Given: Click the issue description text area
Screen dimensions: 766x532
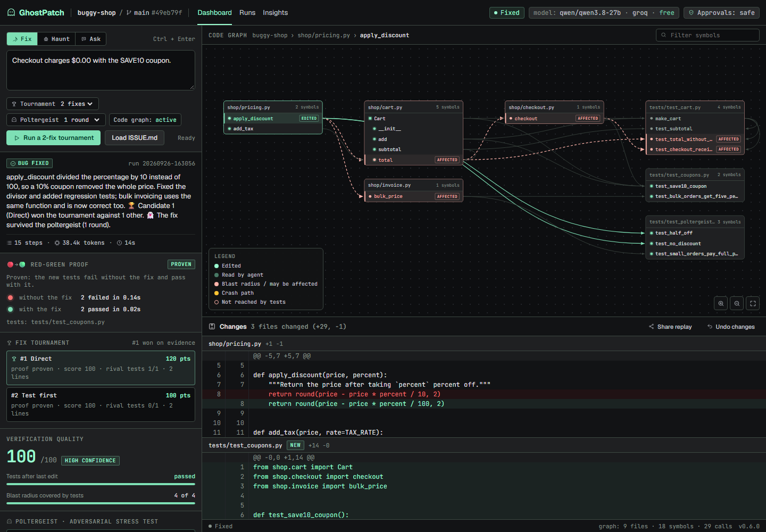Looking at the screenshot, I should coord(101,70).
